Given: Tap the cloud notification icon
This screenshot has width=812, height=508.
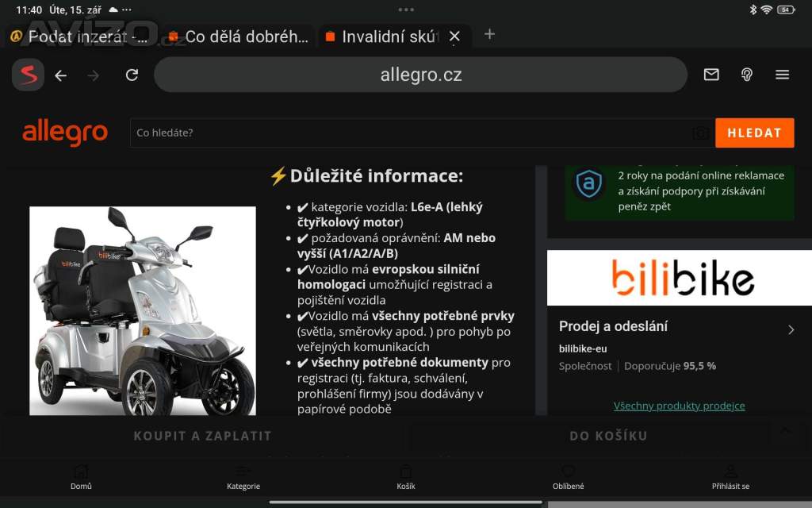Looking at the screenshot, I should (x=113, y=10).
